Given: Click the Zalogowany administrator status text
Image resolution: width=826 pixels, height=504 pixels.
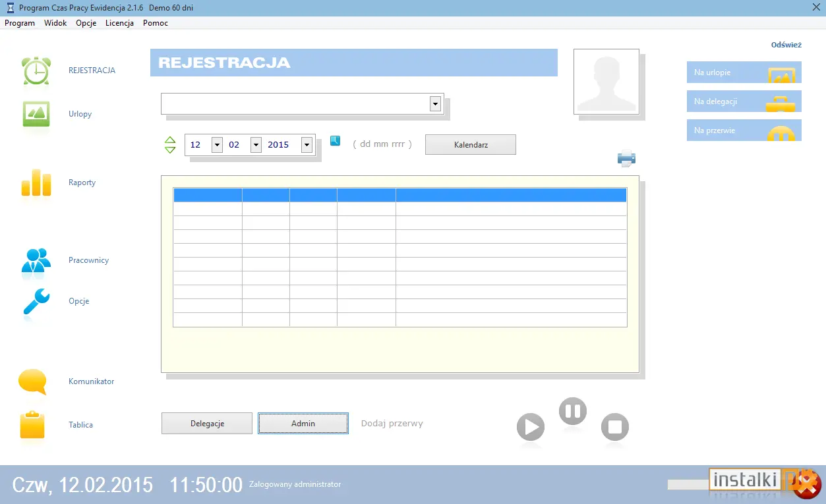Looking at the screenshot, I should [295, 484].
